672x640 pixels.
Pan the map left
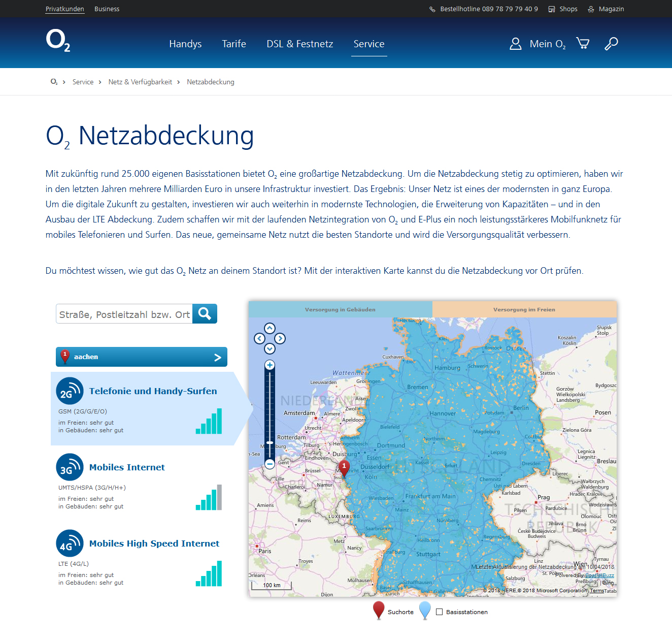(x=259, y=338)
